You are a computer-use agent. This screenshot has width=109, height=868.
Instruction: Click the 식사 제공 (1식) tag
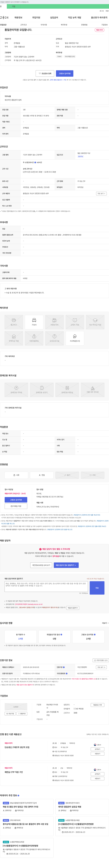[70, 57]
